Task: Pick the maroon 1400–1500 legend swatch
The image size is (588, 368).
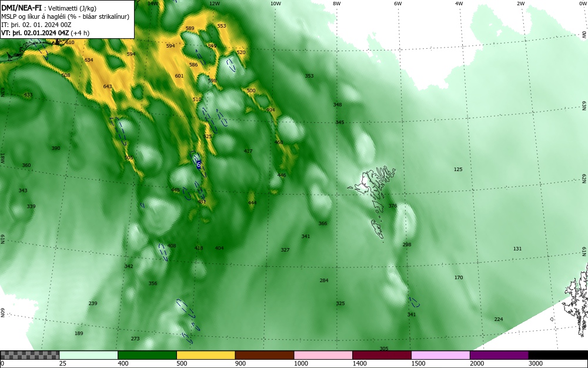Action: point(382,355)
